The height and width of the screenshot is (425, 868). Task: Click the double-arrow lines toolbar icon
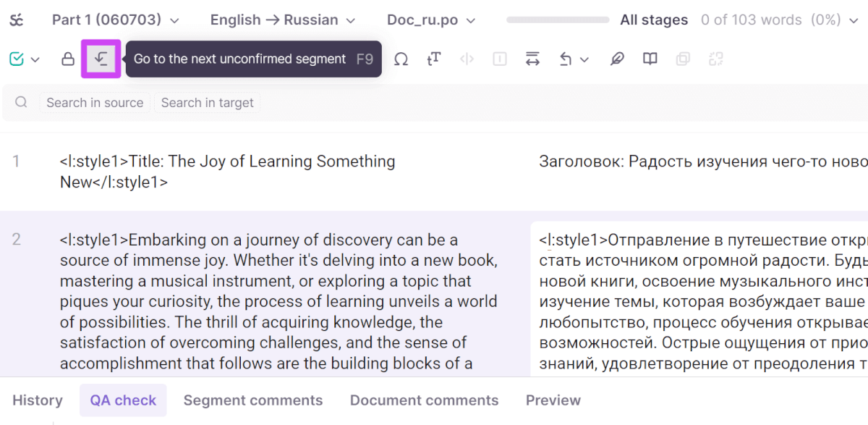[533, 59]
